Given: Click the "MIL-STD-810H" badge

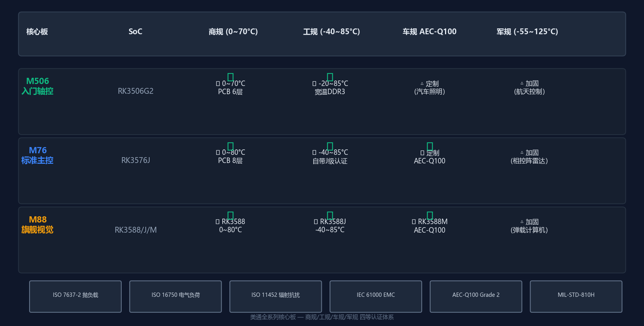Looking at the screenshot, I should [x=576, y=296].
